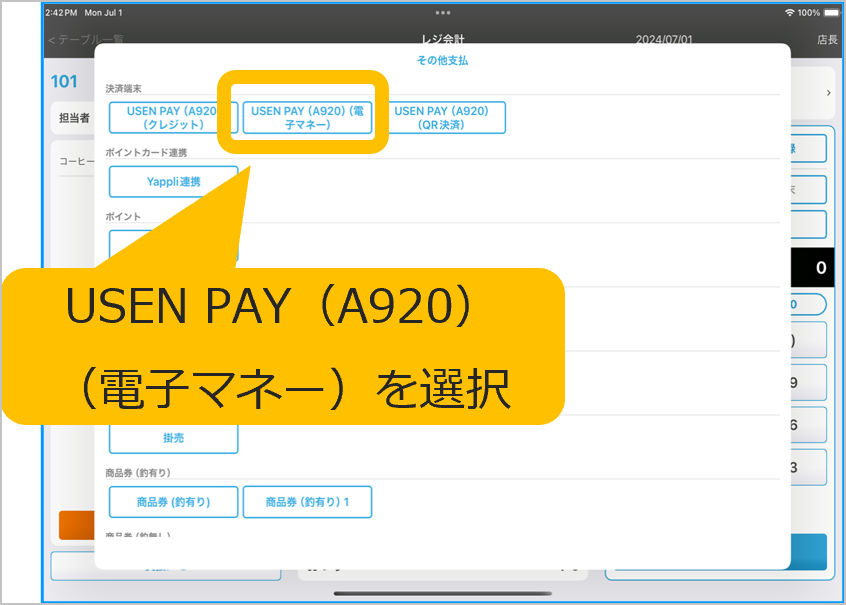
Task: Select 掛売 payment method
Action: [x=172, y=438]
